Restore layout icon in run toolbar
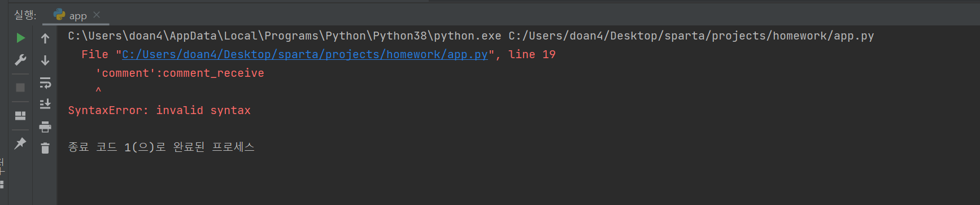The width and height of the screenshot is (980, 205). [20, 115]
